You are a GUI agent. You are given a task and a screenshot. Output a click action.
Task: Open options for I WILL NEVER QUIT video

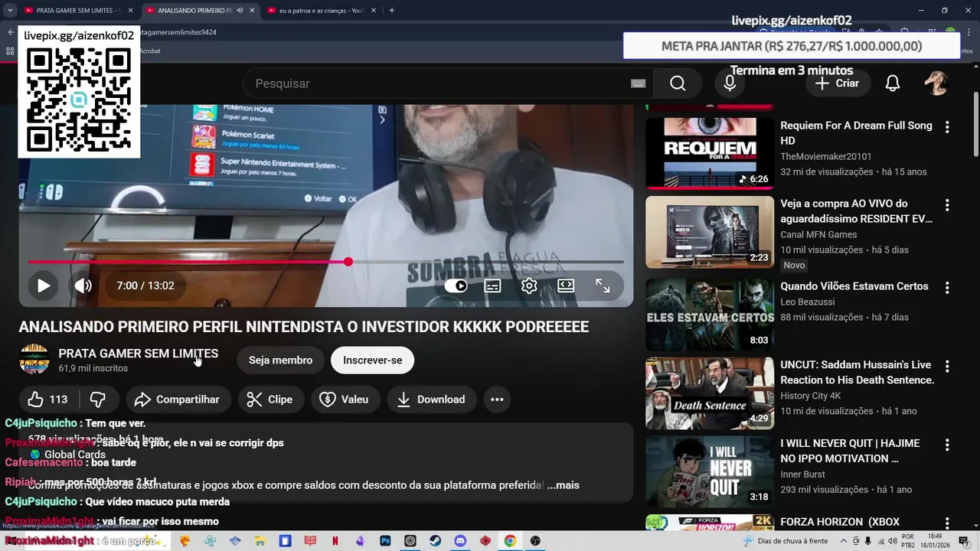(947, 445)
